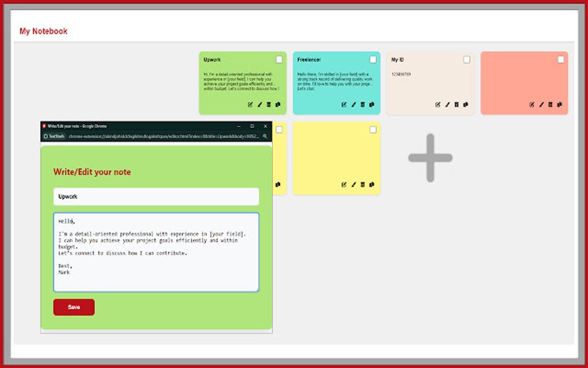588x368 pixels.
Task: Delete the salmon-colored note
Action: [549, 104]
